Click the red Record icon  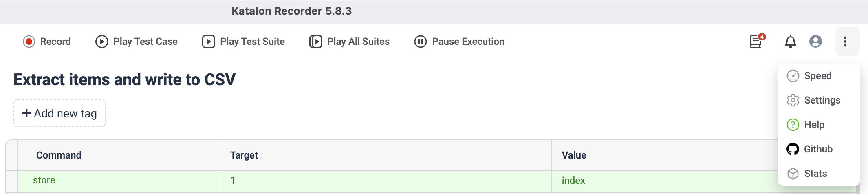pyautogui.click(x=29, y=42)
